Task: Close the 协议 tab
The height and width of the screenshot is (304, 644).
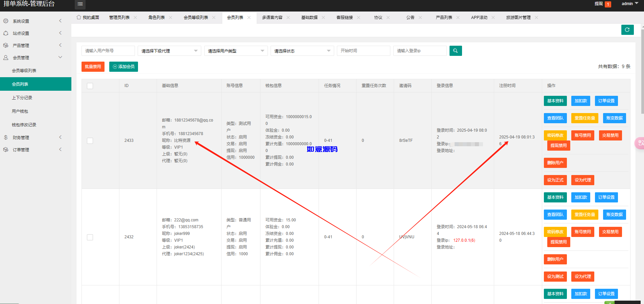Action: pyautogui.click(x=388, y=18)
